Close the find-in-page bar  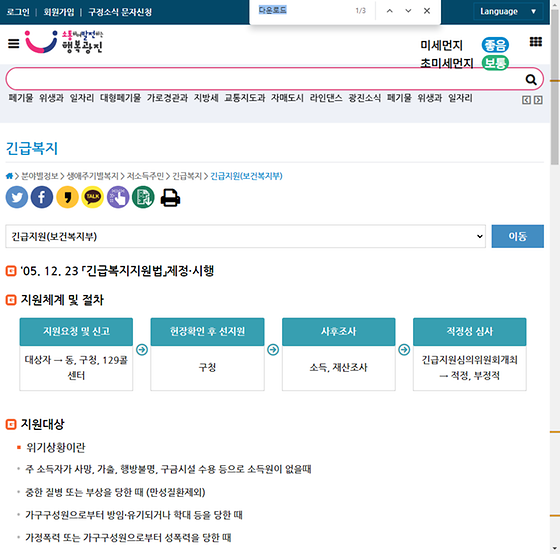427,11
